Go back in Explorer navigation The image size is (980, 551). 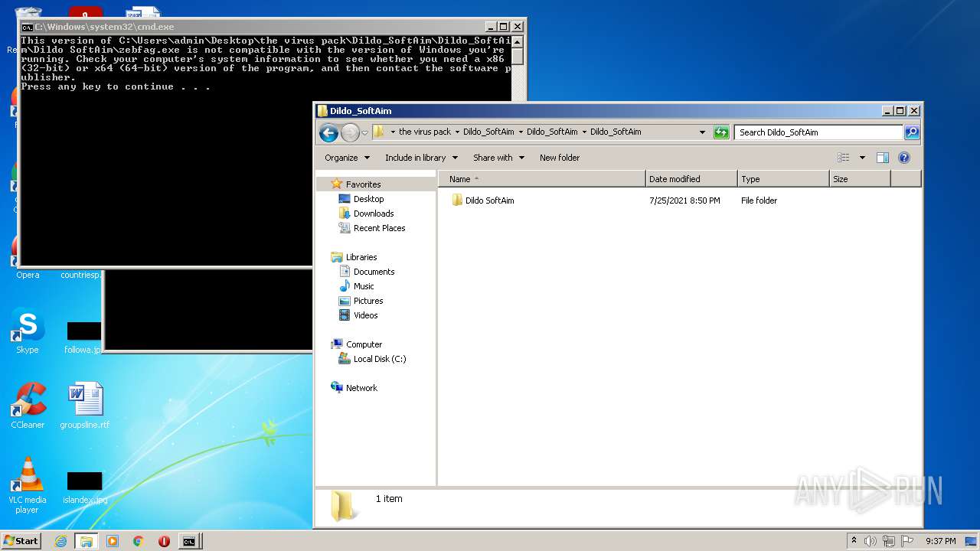point(328,132)
